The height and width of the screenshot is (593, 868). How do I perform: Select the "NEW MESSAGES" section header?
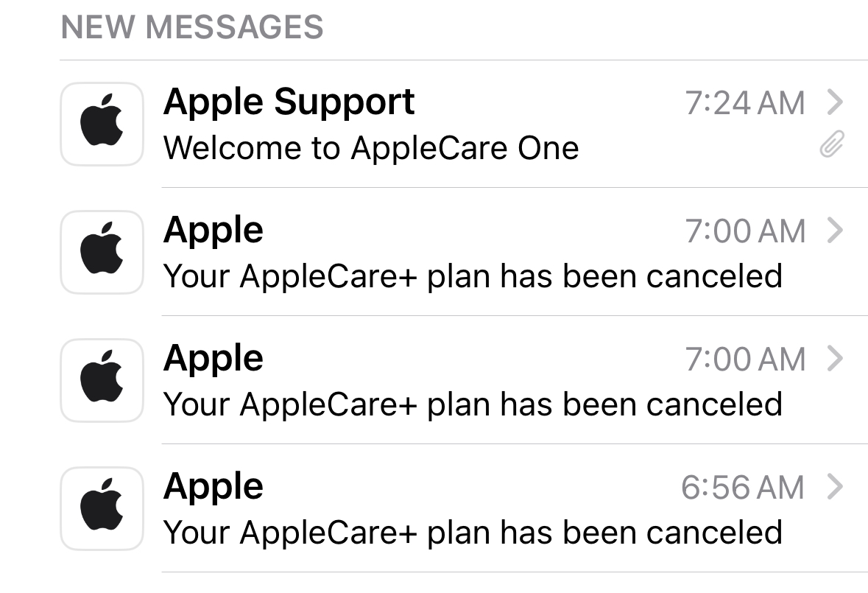192,28
